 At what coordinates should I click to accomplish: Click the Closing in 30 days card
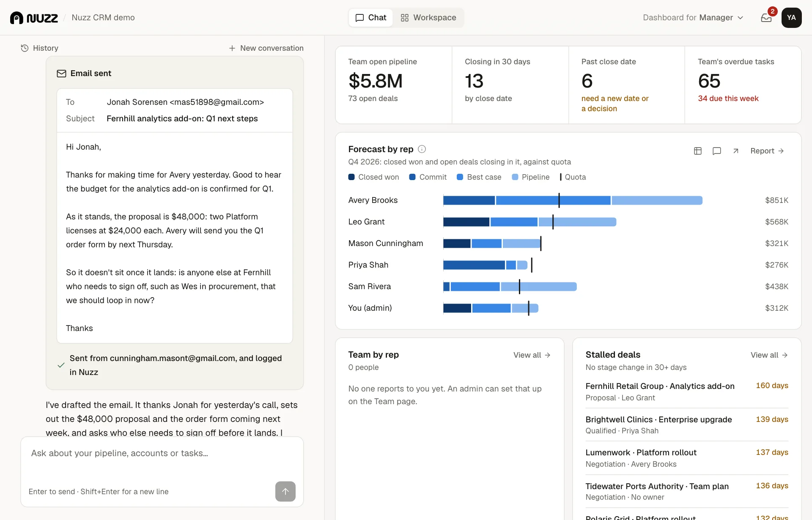[x=510, y=85]
